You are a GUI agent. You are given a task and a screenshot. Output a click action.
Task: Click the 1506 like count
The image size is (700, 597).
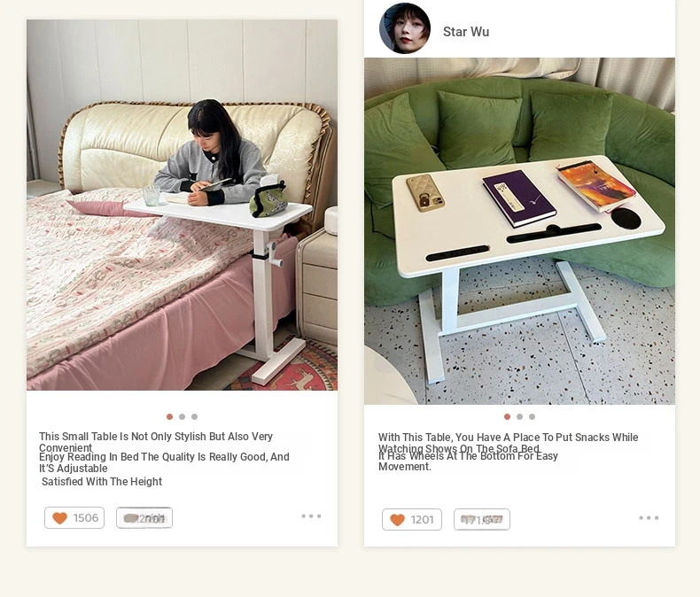pos(86,518)
